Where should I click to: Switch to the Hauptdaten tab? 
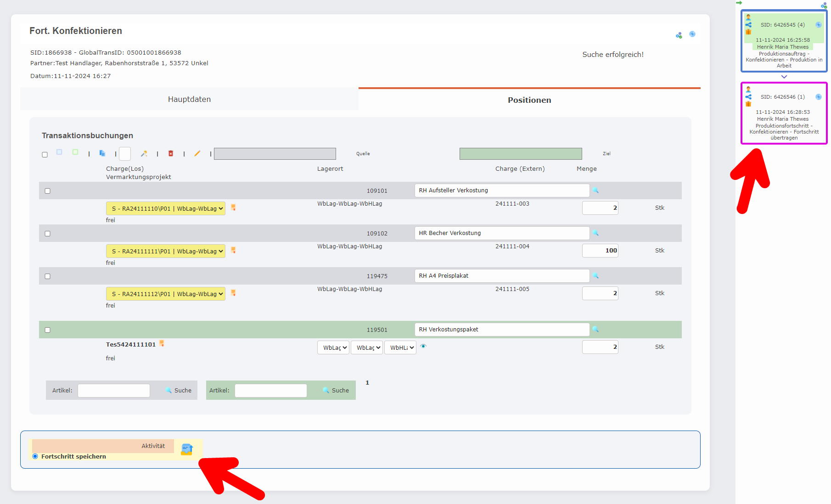(x=189, y=99)
